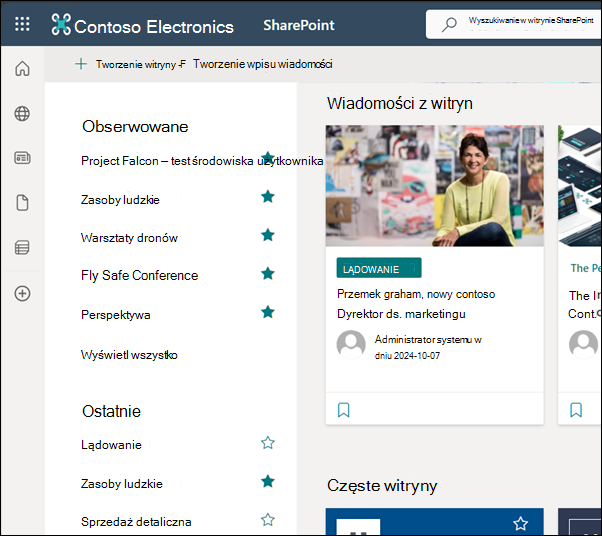Click the Ostatnie section heading
Viewport: 602px width, 536px height.
tap(111, 411)
